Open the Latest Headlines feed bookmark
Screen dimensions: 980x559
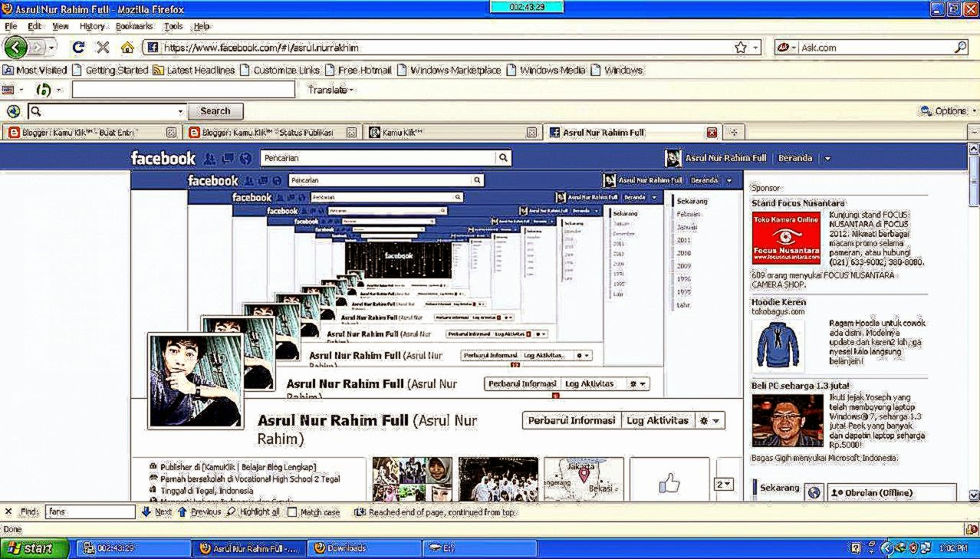[x=193, y=70]
